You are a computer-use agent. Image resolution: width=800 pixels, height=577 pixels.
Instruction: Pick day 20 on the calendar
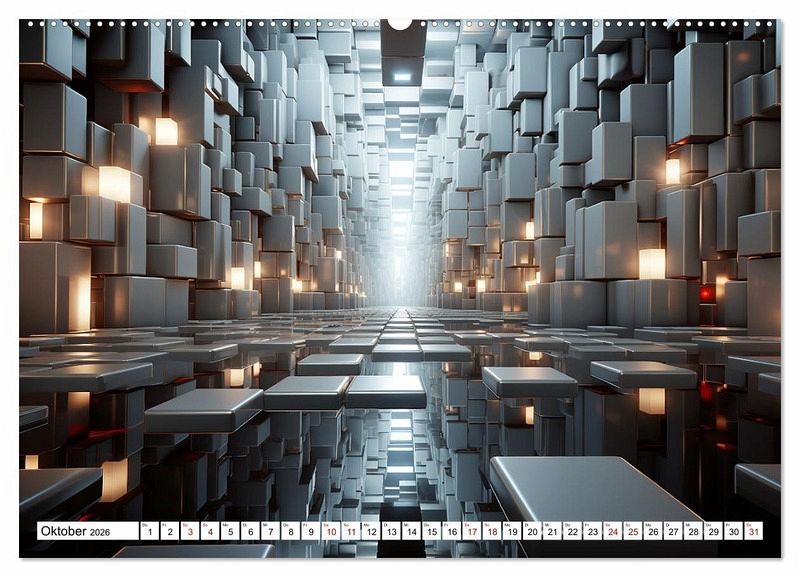(x=532, y=531)
